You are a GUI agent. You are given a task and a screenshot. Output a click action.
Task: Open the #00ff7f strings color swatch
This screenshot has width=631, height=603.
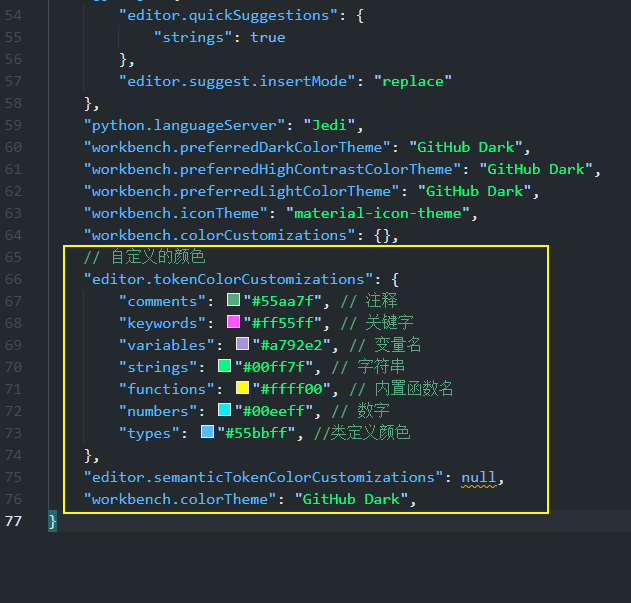pyautogui.click(x=225, y=366)
